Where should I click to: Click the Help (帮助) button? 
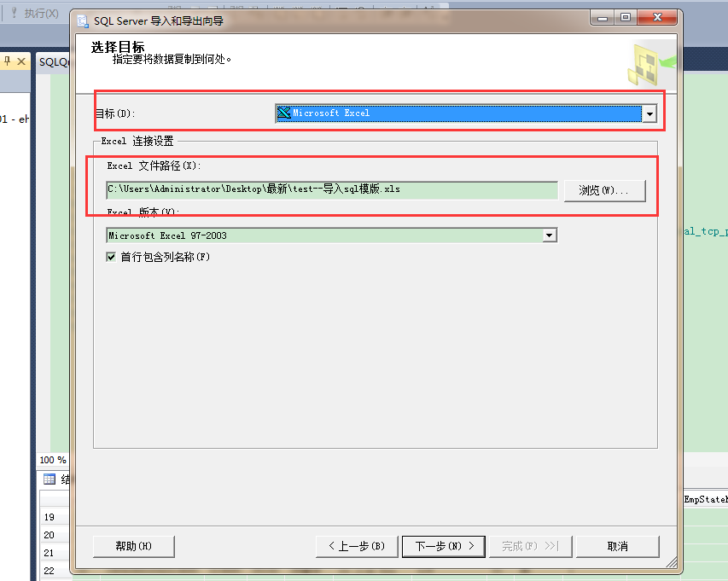[134, 547]
